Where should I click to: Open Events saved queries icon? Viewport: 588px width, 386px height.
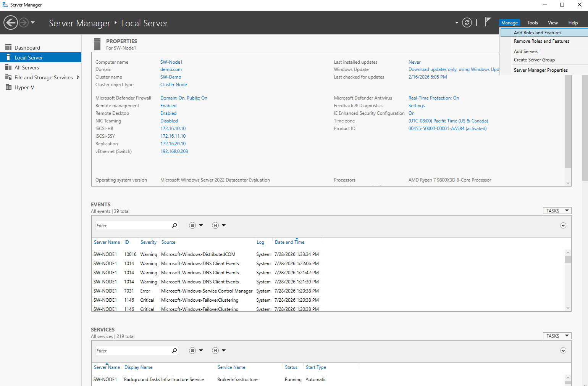[x=215, y=225]
